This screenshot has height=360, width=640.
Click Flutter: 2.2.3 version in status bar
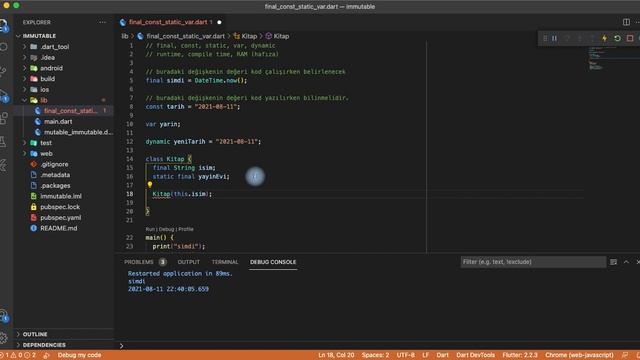520,355
